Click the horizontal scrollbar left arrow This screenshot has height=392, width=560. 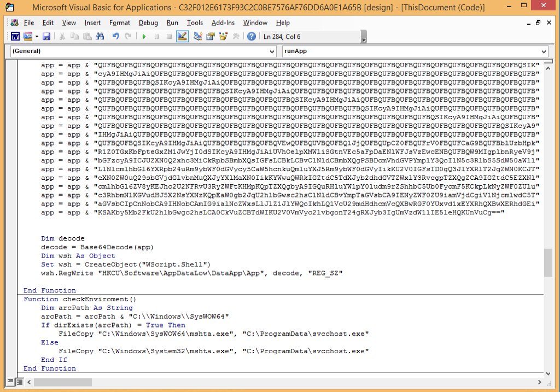[29, 382]
